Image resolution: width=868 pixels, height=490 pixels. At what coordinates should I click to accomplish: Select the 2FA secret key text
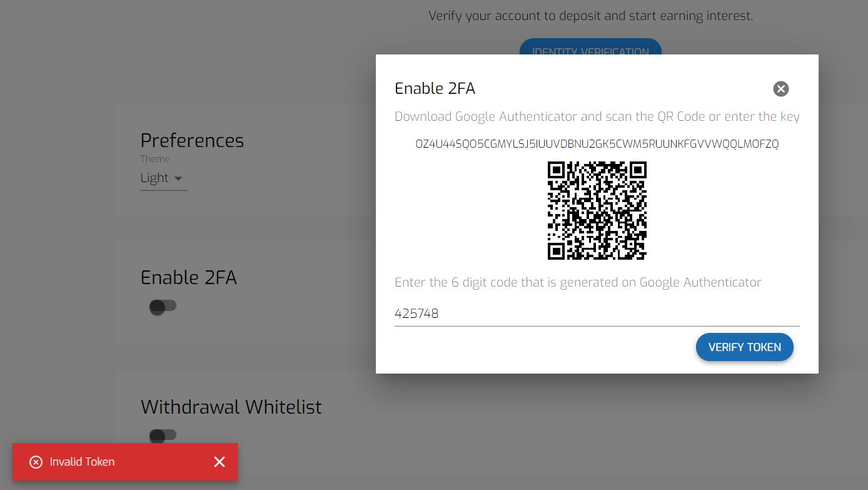(x=597, y=144)
